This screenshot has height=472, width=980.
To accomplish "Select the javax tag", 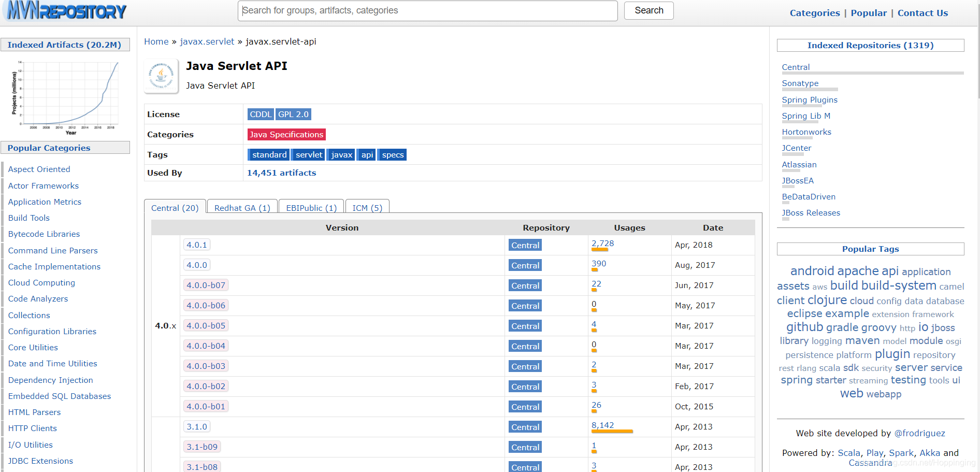I will click(x=342, y=154).
